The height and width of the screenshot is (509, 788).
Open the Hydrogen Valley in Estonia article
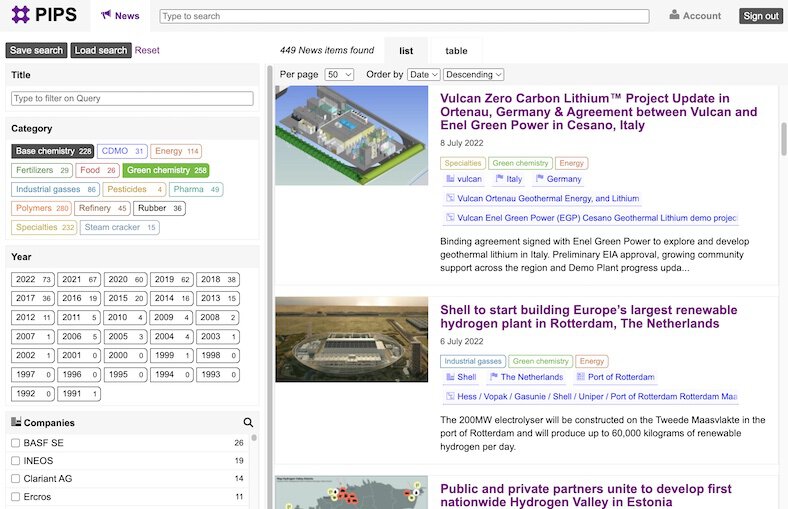point(585,495)
